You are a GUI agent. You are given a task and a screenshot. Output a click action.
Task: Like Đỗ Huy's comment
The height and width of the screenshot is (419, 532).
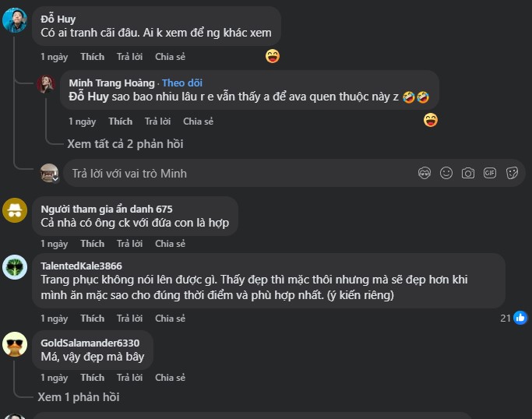tap(92, 57)
